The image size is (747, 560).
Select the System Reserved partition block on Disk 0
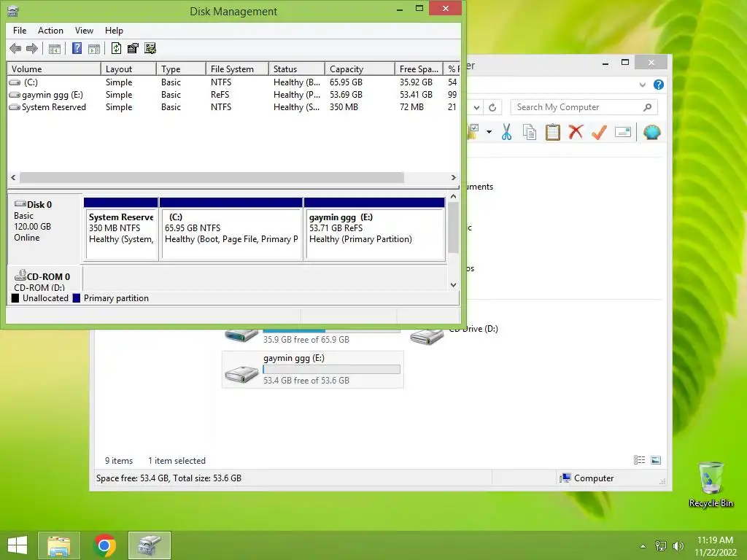[121, 230]
